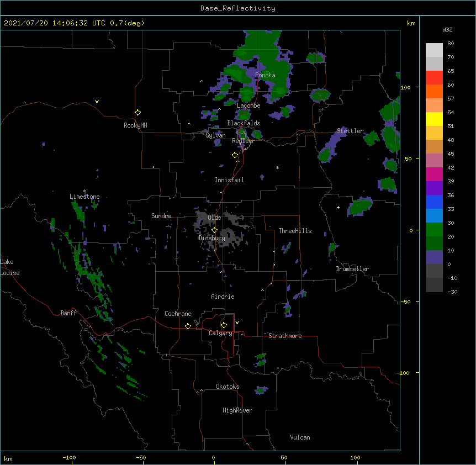Click the dBZ legend heading
Image resolution: width=476 pixels, height=465 pixels.
tap(447, 29)
